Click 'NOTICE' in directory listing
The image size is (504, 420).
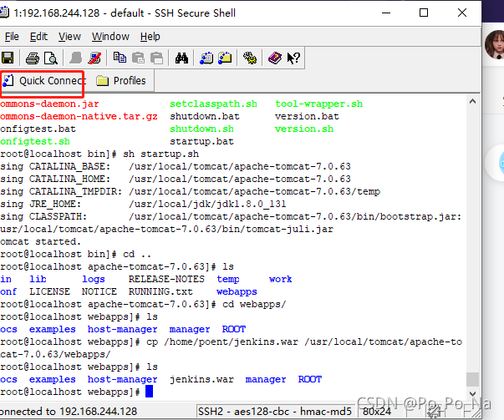click(x=99, y=292)
